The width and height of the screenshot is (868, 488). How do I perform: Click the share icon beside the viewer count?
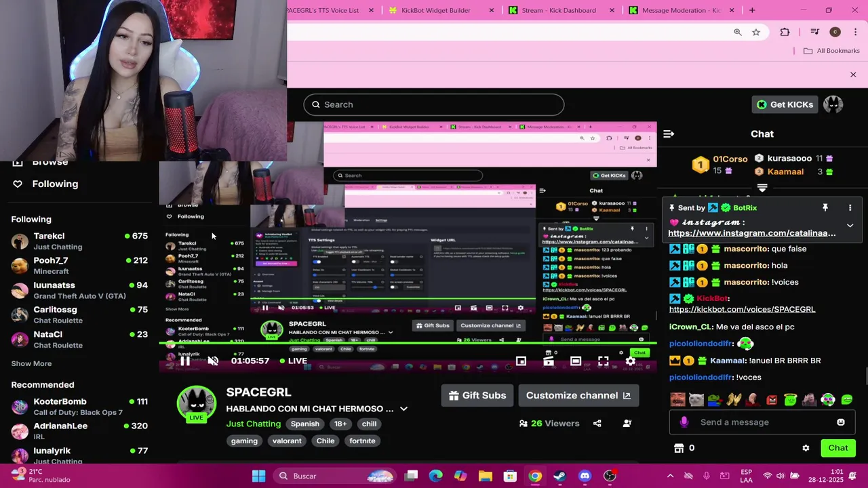pos(597,424)
